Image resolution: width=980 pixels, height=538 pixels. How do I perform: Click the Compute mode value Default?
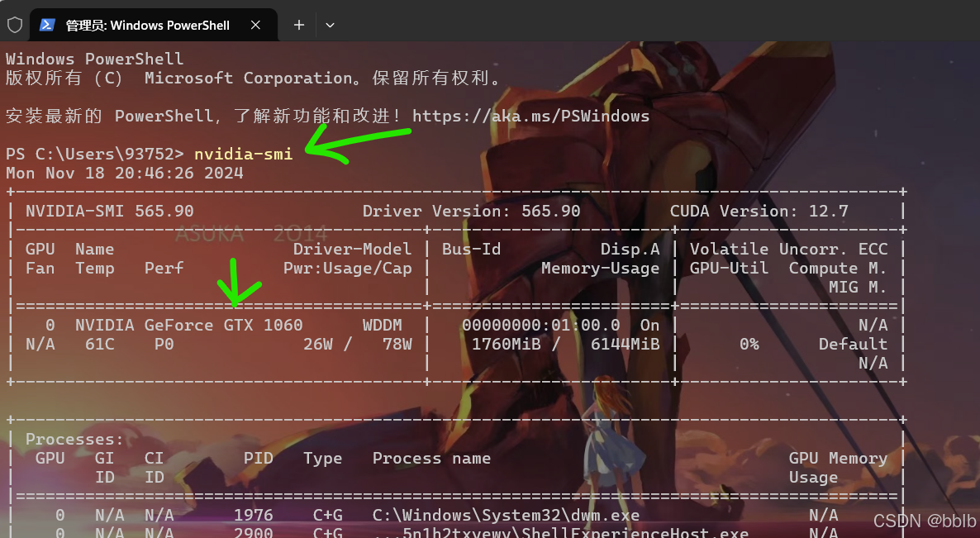tap(853, 345)
